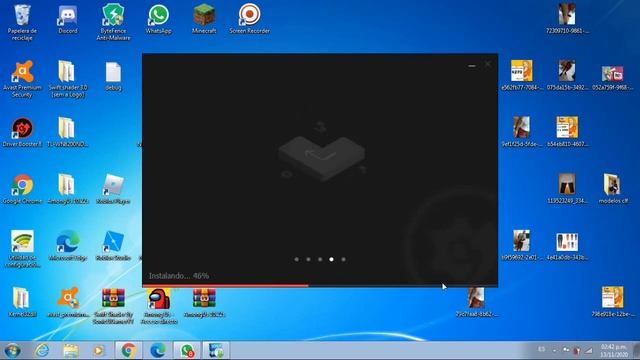Open the Windows Start menu orb
640x360 pixels.
click(x=12, y=351)
